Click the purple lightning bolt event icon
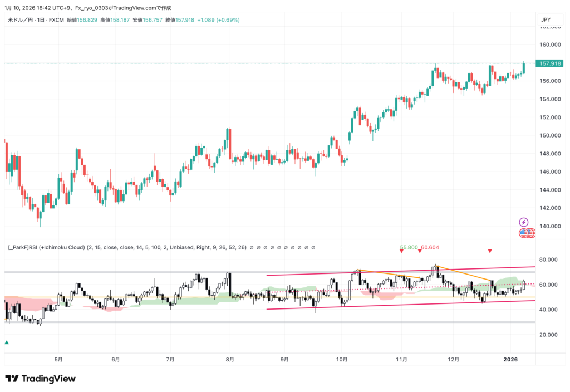Viewport: 570px width, 392px height. tap(523, 222)
